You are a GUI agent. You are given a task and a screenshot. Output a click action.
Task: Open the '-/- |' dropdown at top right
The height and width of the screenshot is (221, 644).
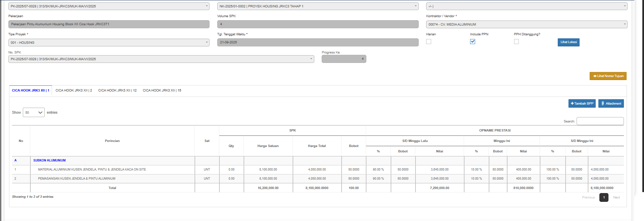click(526, 6)
